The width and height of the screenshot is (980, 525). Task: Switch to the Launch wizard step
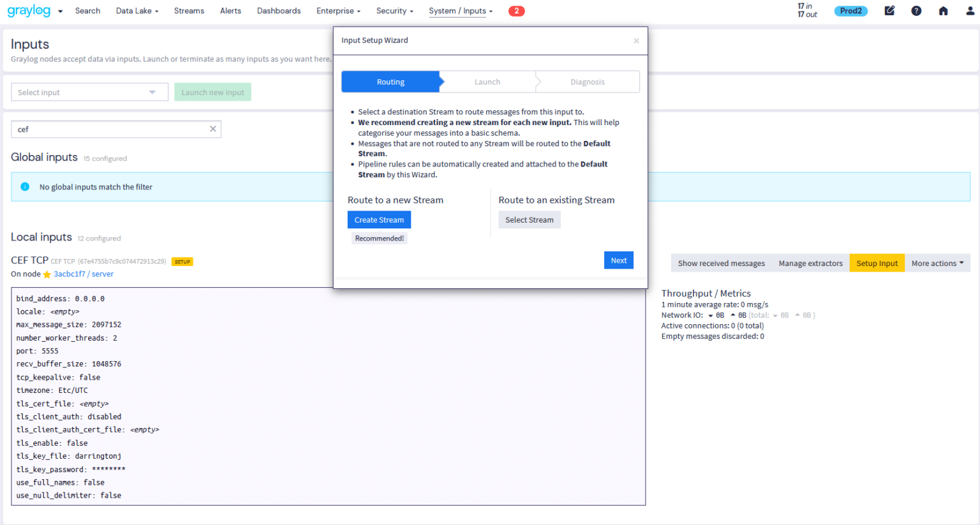pyautogui.click(x=487, y=81)
